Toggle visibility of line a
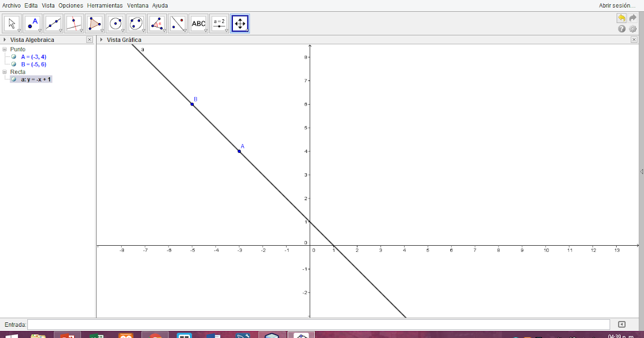This screenshot has height=338, width=644. point(13,79)
